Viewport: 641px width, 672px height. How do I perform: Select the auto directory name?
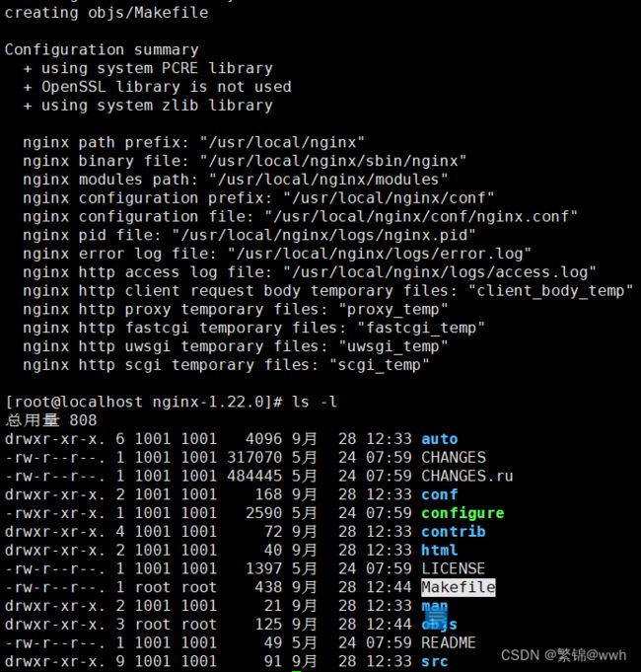[x=439, y=439]
